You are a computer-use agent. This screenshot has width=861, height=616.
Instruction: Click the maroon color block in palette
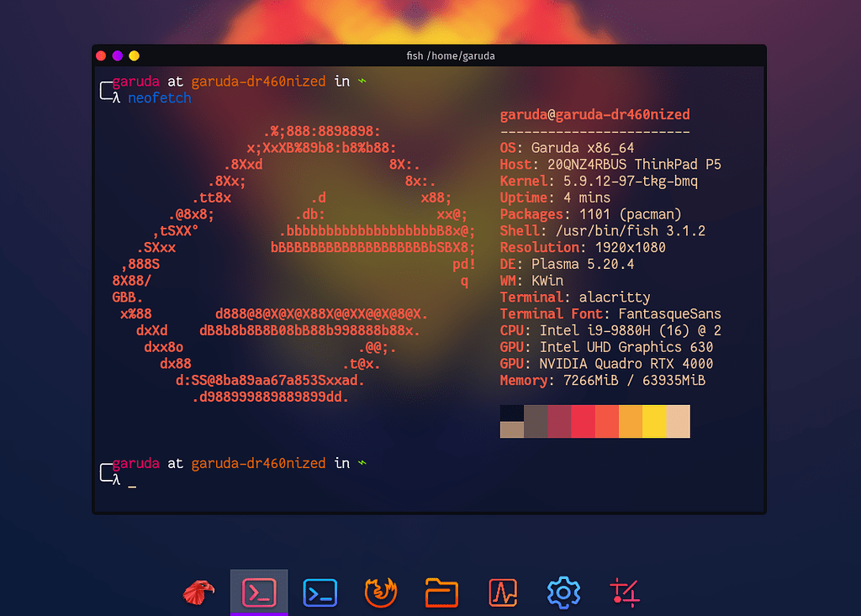(559, 421)
